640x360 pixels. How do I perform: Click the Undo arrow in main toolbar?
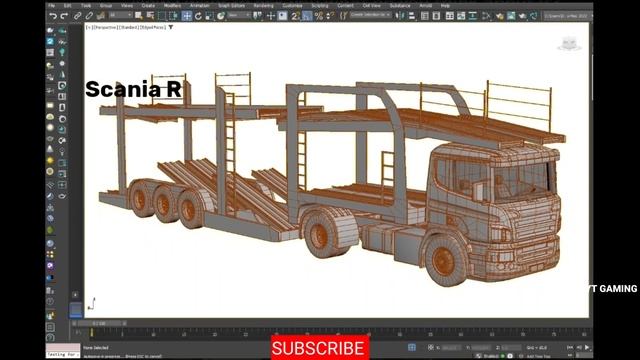[x=53, y=16]
